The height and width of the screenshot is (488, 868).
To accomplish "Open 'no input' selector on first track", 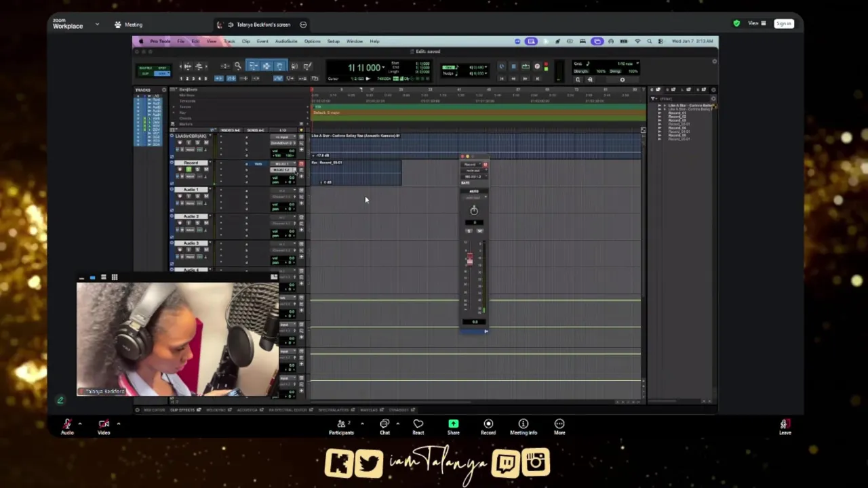I will click(x=283, y=137).
